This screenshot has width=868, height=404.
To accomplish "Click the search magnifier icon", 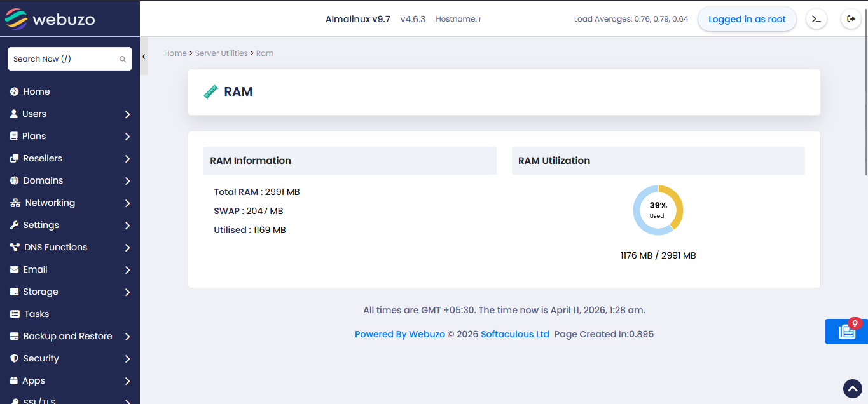I will pos(123,59).
